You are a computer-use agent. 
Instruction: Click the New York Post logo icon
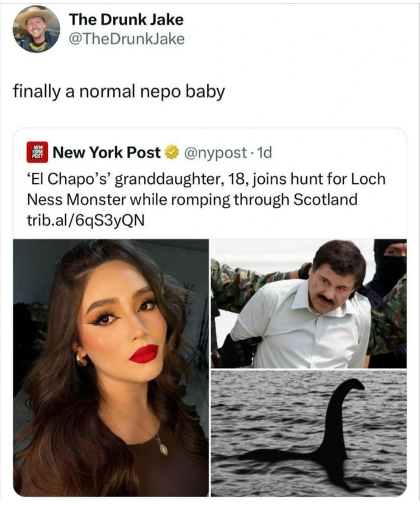point(37,152)
